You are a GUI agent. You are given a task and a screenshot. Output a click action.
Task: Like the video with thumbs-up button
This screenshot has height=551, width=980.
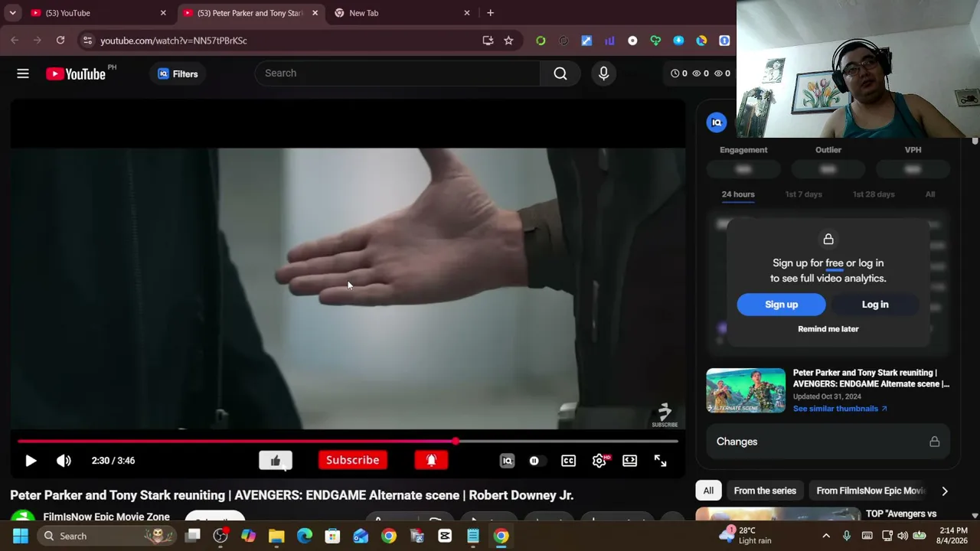[276, 460]
